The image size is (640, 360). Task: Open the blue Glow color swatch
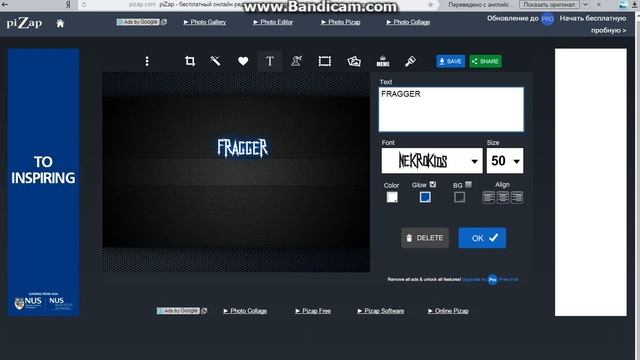pyautogui.click(x=425, y=197)
